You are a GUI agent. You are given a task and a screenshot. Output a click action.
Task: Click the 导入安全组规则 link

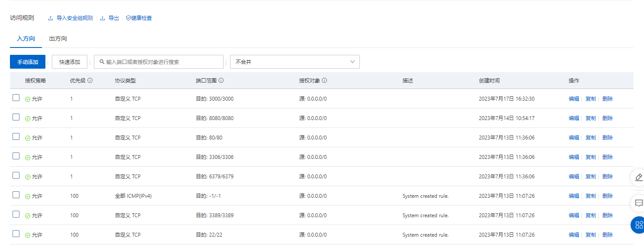click(x=75, y=18)
